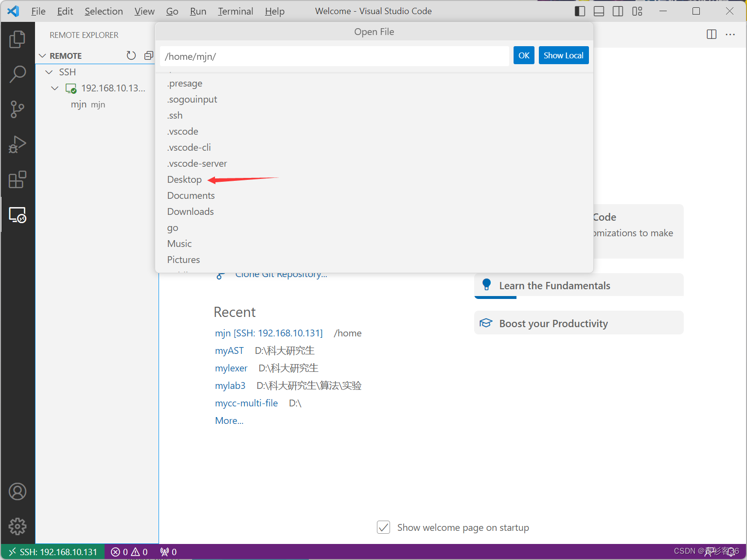Open recent mylexer project link
The height and width of the screenshot is (560, 747).
[231, 368]
